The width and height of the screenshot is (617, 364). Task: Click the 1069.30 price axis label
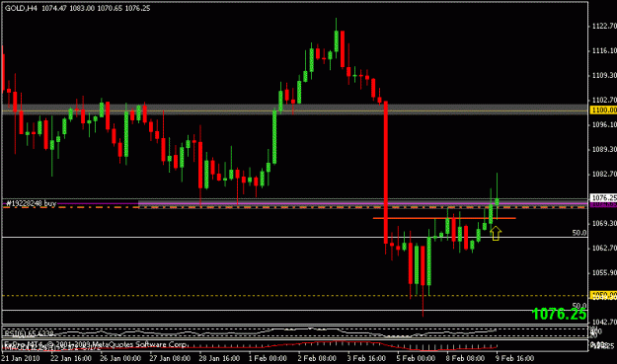pyautogui.click(x=604, y=223)
